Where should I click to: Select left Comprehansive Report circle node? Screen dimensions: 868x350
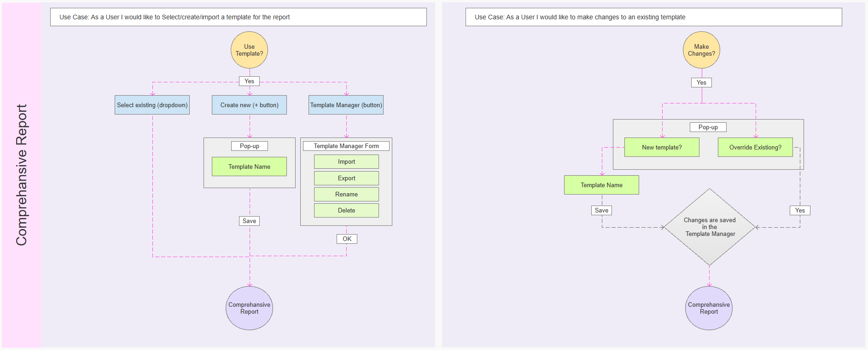pos(250,308)
